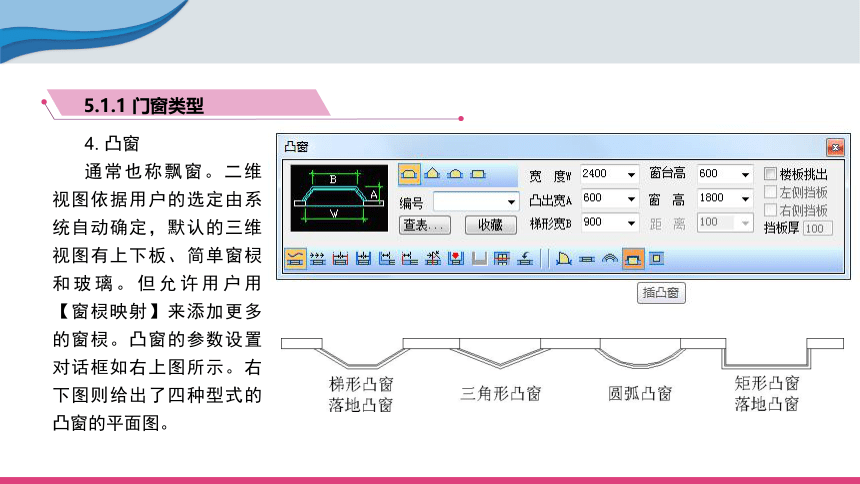Click the 窗台高 label
The height and width of the screenshot is (484, 860).
pos(667,173)
